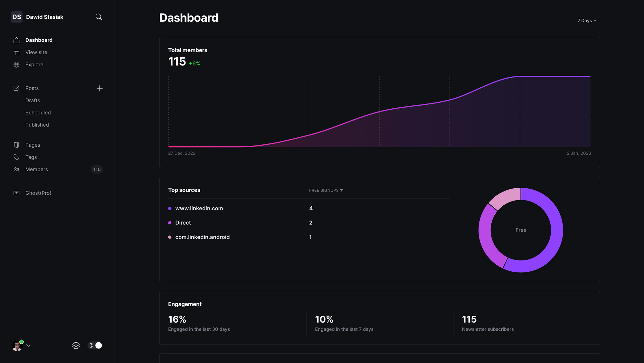
Task: Click the Pages document icon
Action: [16, 145]
